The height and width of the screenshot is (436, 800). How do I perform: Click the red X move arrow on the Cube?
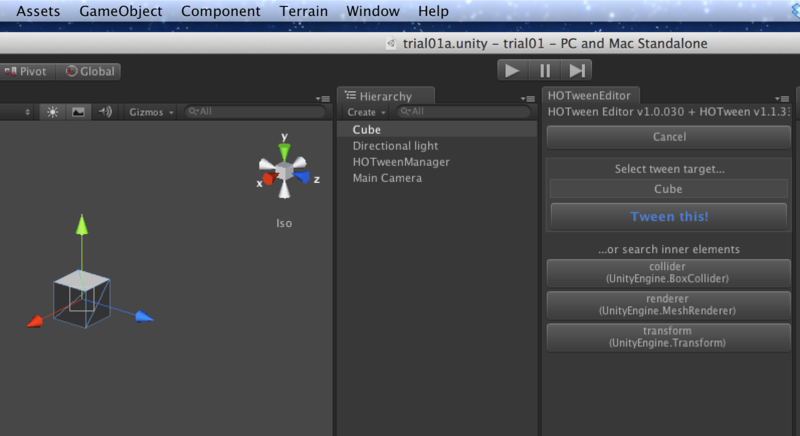coord(35,321)
